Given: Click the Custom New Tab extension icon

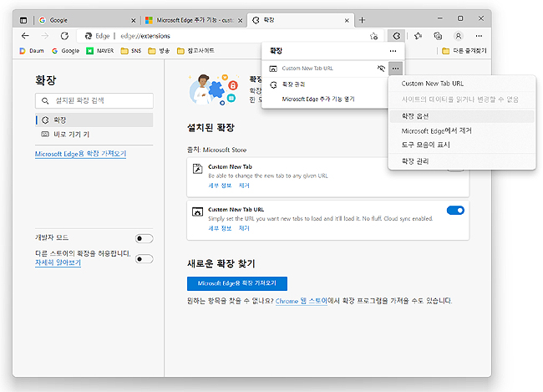Looking at the screenshot, I should 197,169.
